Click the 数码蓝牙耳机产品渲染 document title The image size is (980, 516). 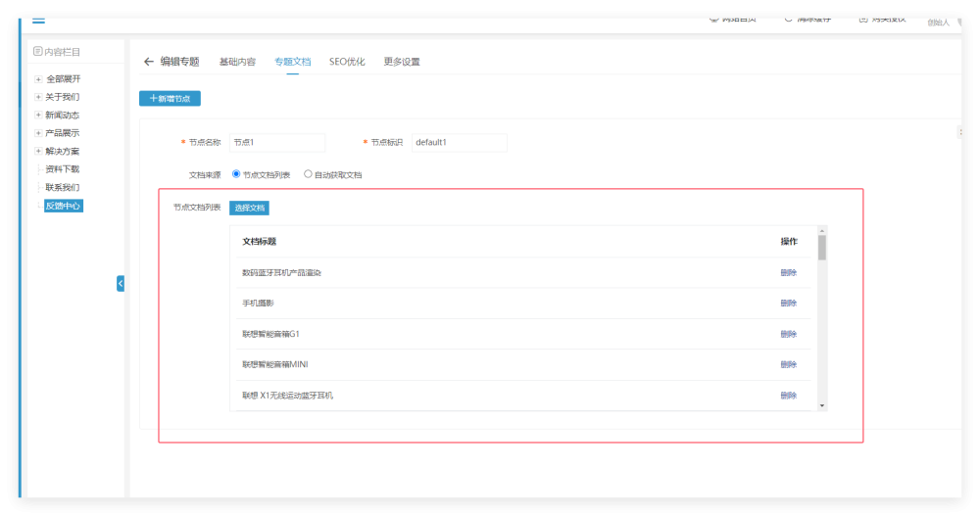click(282, 273)
